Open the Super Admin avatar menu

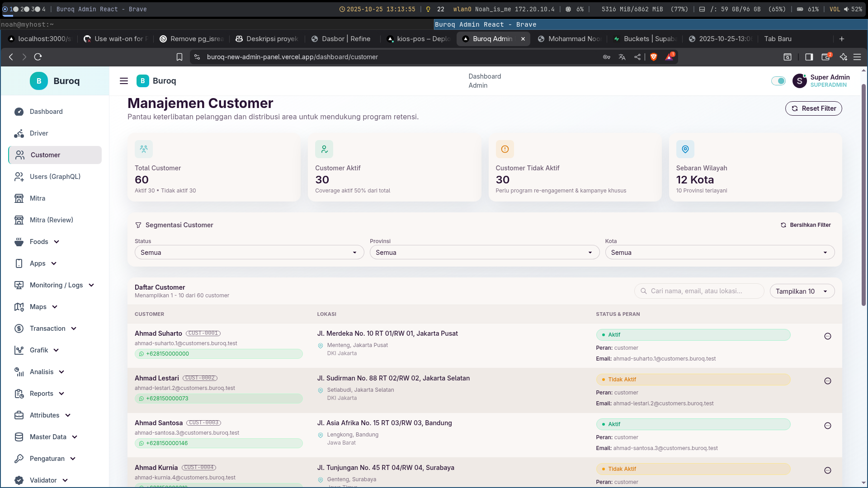point(800,81)
